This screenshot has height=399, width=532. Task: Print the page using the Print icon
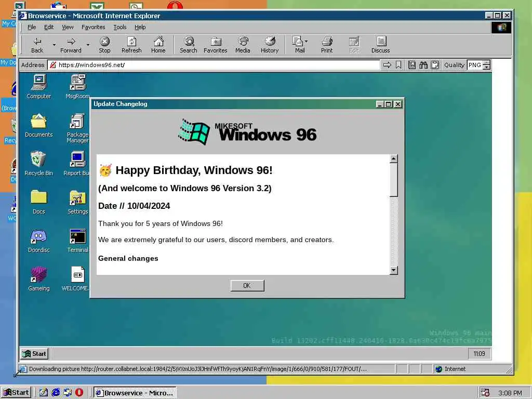pyautogui.click(x=327, y=45)
